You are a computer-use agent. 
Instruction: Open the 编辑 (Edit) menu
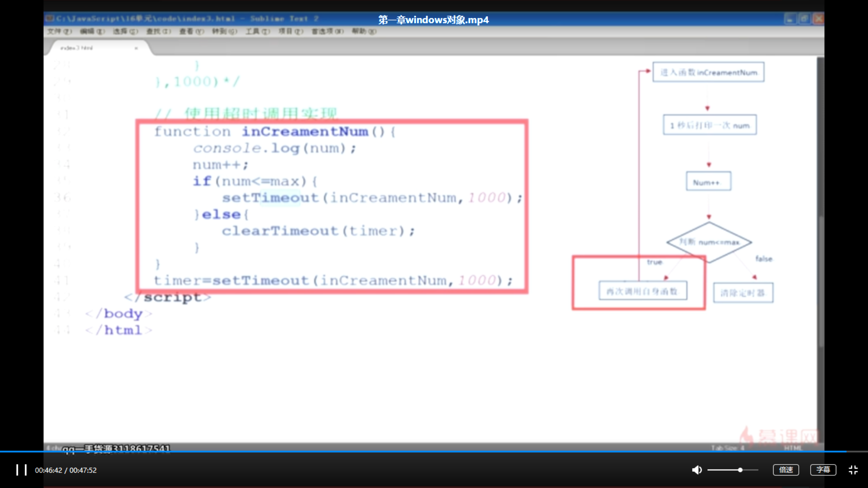point(92,31)
